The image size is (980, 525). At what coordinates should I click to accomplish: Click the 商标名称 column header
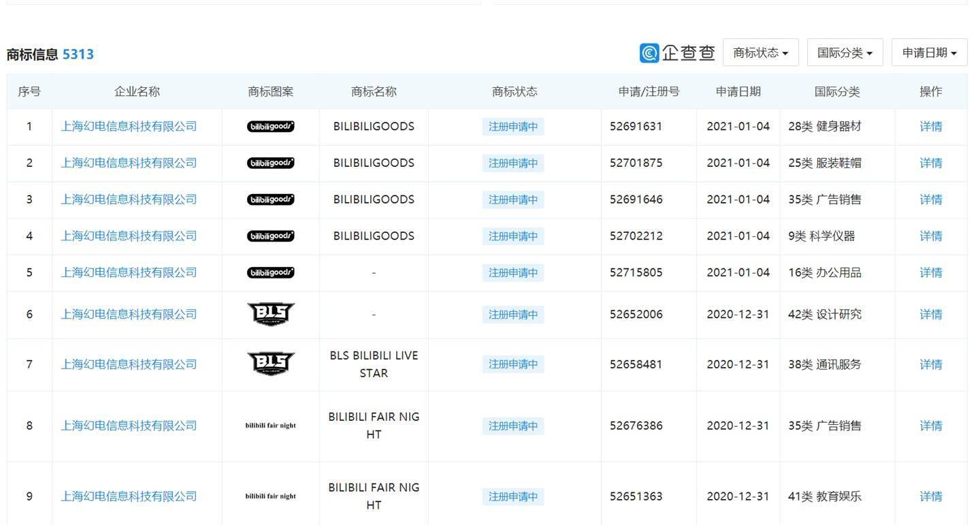[374, 91]
